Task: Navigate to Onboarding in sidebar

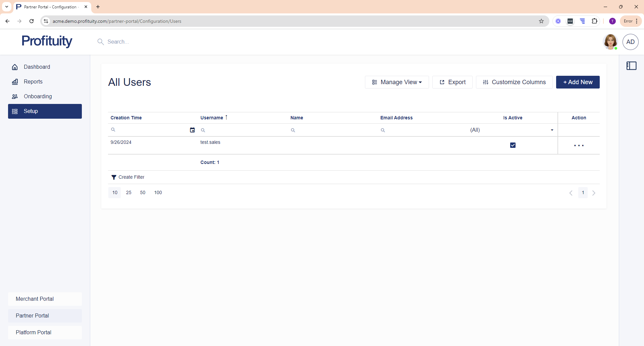Action: click(x=38, y=97)
